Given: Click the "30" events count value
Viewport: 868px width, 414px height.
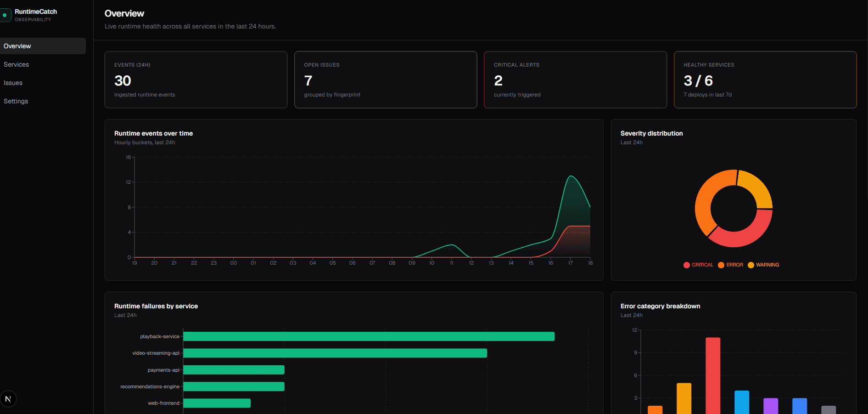Looking at the screenshot, I should [123, 81].
